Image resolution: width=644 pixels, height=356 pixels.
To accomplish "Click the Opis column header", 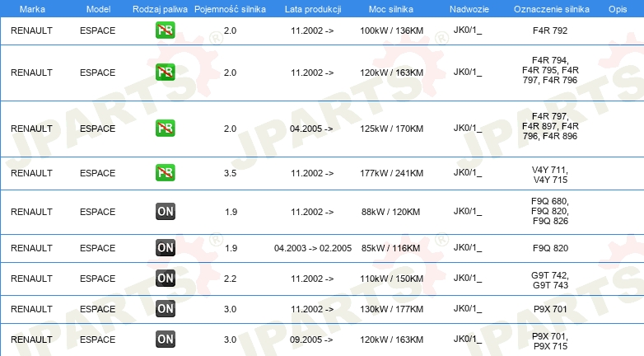I will tap(618, 9).
